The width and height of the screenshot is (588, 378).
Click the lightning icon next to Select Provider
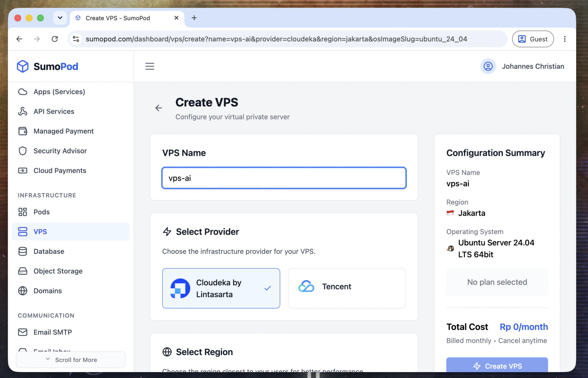point(167,232)
